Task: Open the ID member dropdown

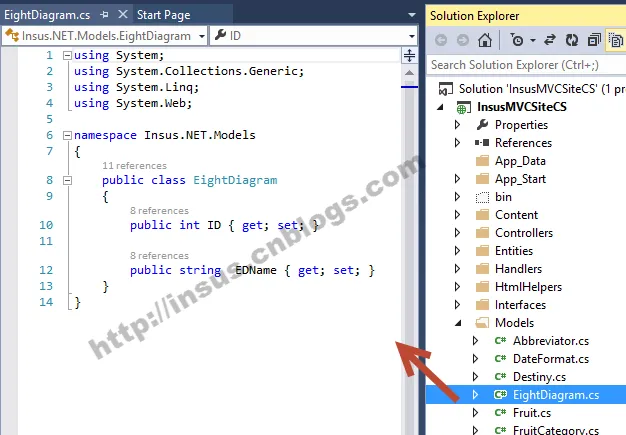Action: point(314,36)
